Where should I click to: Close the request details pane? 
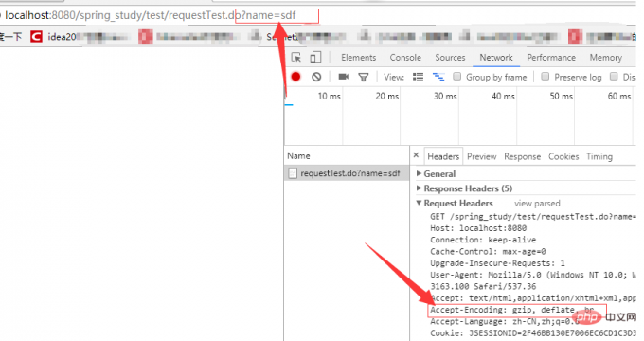416,155
